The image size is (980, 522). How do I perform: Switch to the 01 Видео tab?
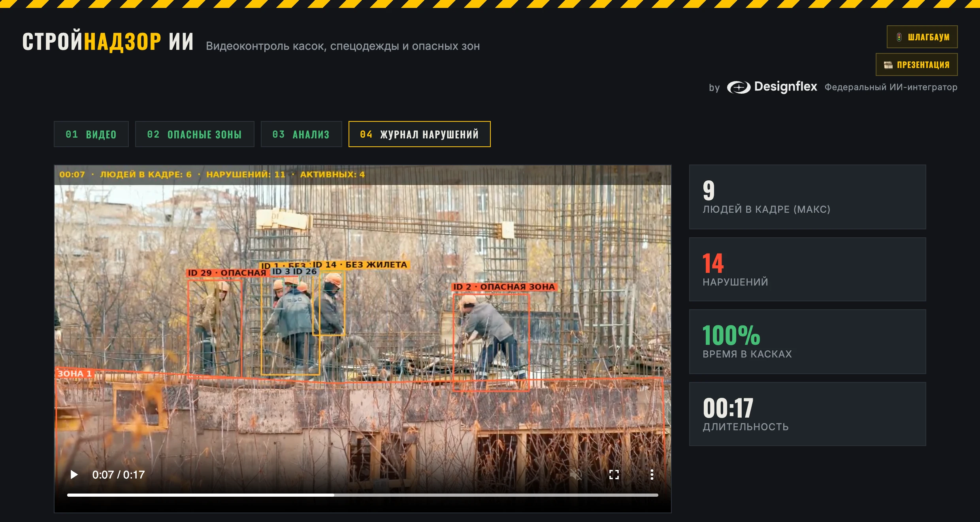91,134
